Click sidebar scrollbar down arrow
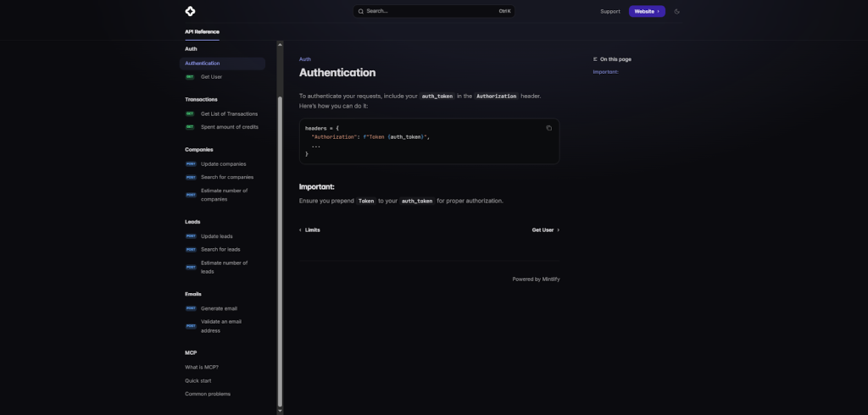Viewport: 868px width, 415px height. coord(280,410)
